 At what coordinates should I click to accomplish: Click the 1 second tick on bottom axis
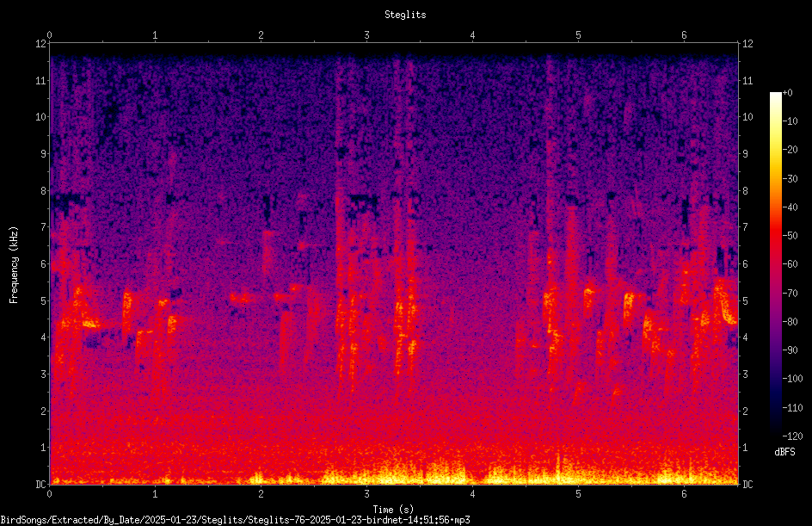155,494
